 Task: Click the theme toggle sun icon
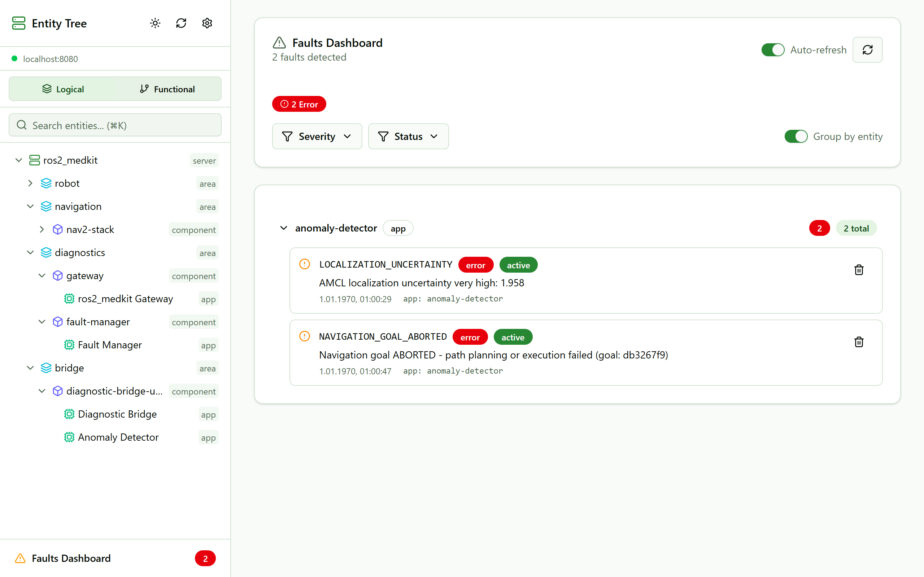pos(155,23)
